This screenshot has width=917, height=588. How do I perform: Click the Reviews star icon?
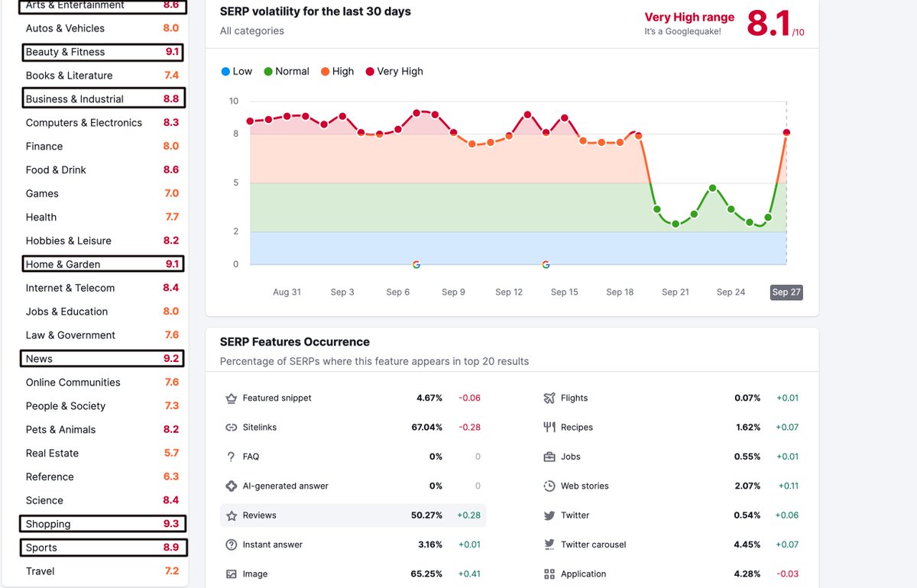[232, 515]
